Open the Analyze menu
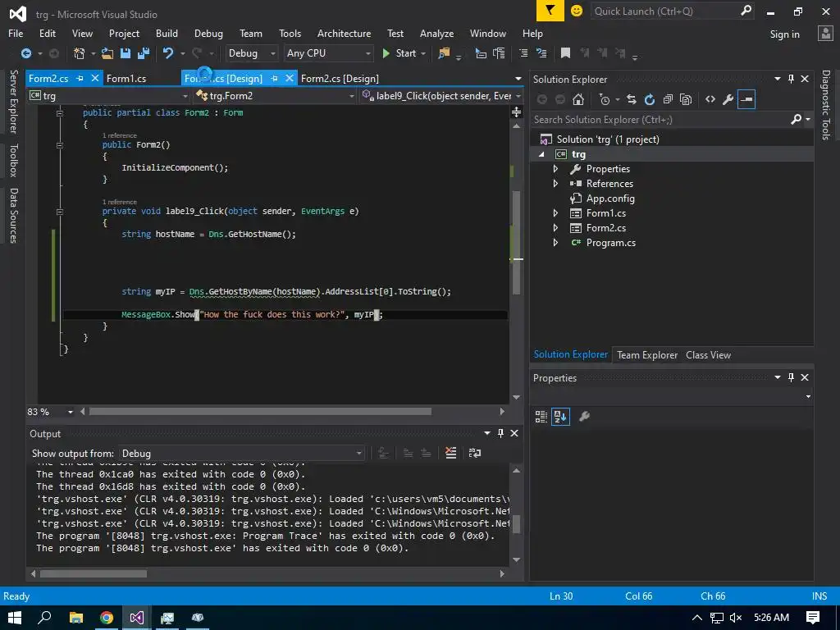 point(436,33)
